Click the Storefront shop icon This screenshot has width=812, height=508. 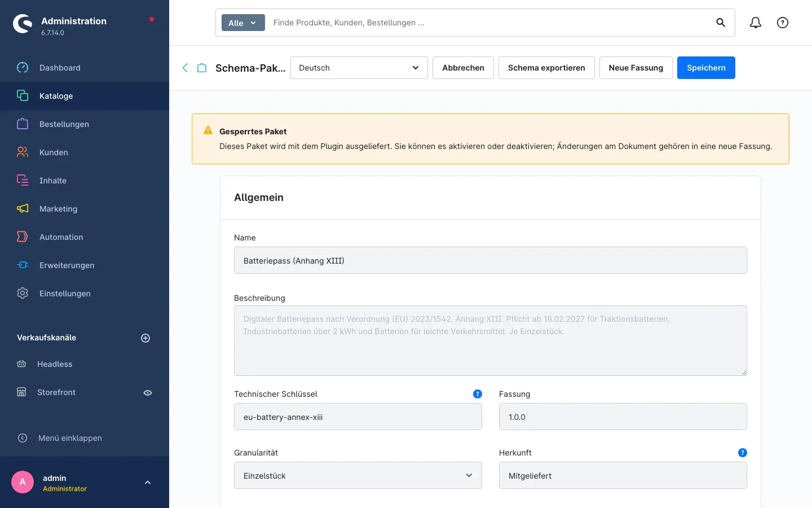pos(21,392)
